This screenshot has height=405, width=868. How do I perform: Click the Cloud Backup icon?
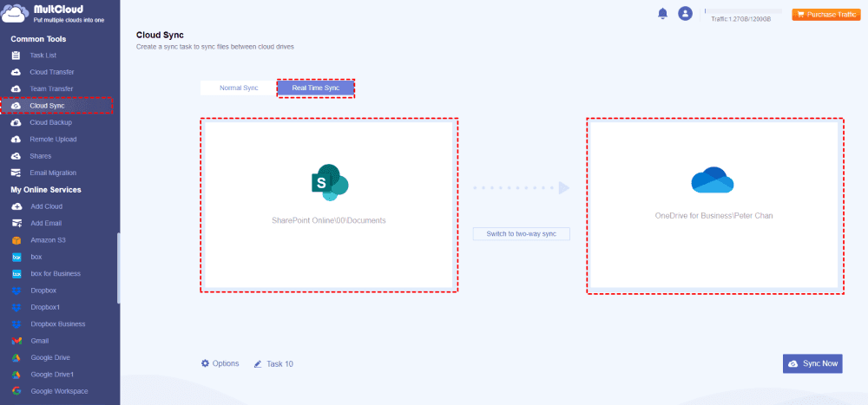click(16, 122)
